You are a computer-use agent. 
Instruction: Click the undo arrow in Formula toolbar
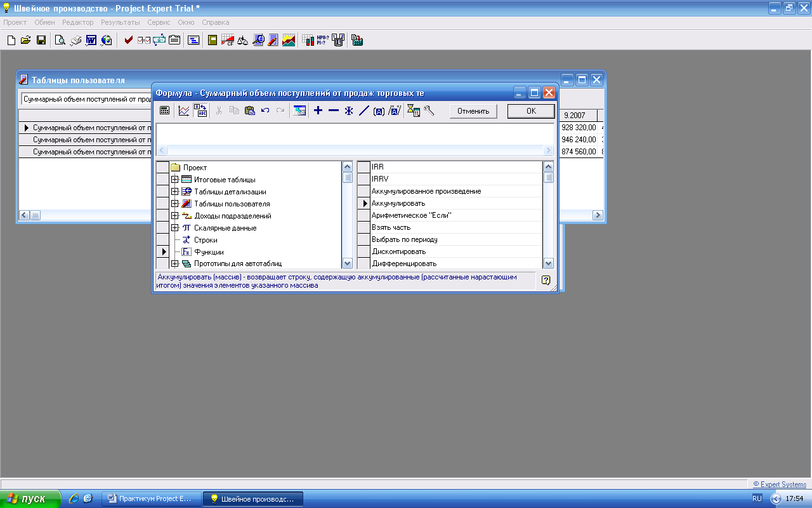point(265,110)
